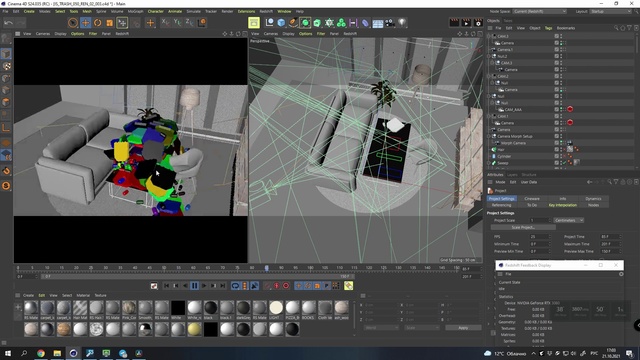
Task: Click the Apply coordinates button
Action: (463, 328)
